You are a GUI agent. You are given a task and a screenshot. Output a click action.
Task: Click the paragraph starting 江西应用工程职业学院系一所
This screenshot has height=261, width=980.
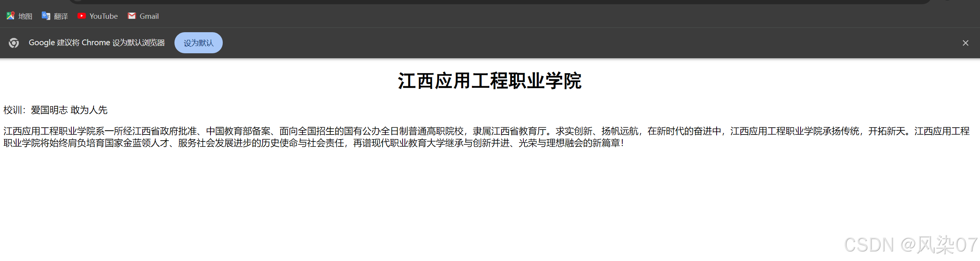tap(487, 137)
